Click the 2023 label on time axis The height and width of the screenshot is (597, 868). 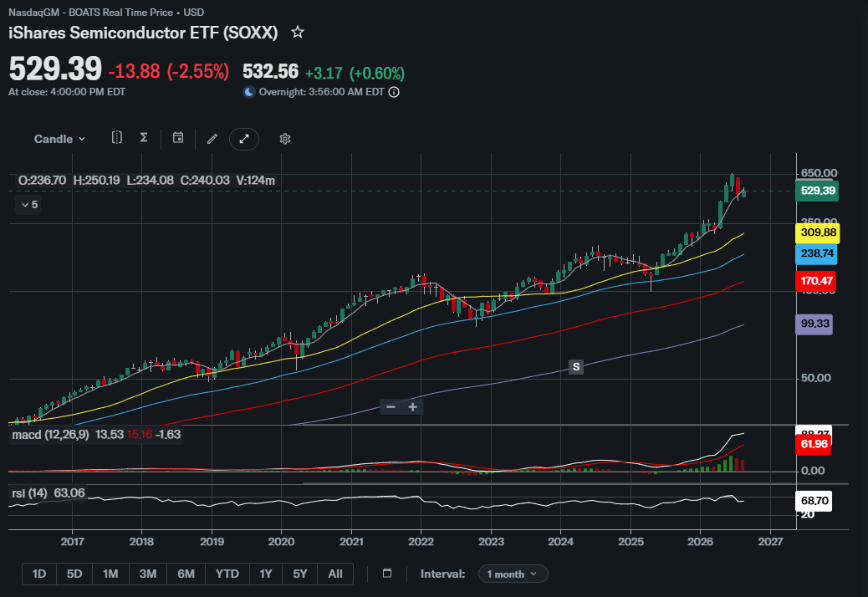[491, 542]
